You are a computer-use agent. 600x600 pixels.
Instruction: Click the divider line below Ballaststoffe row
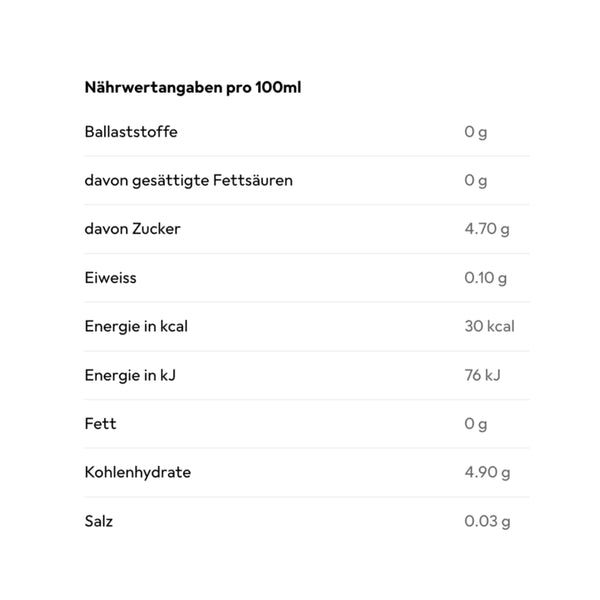tap(307, 156)
